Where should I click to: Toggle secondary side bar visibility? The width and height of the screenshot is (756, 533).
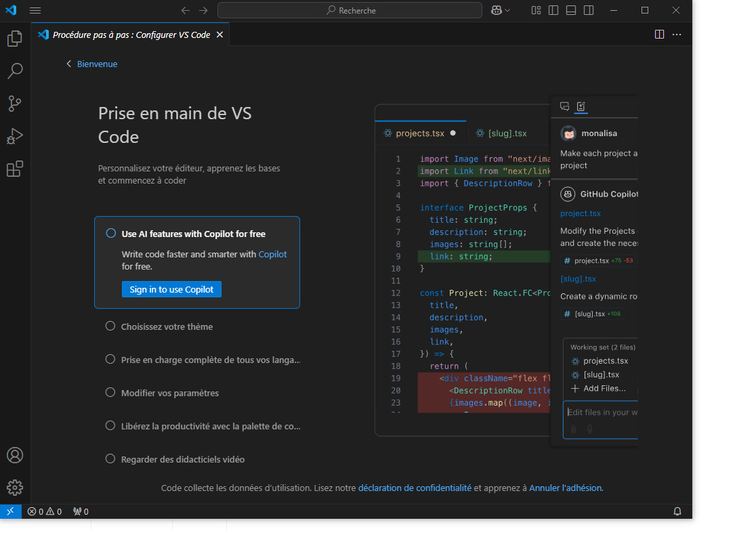tap(589, 10)
